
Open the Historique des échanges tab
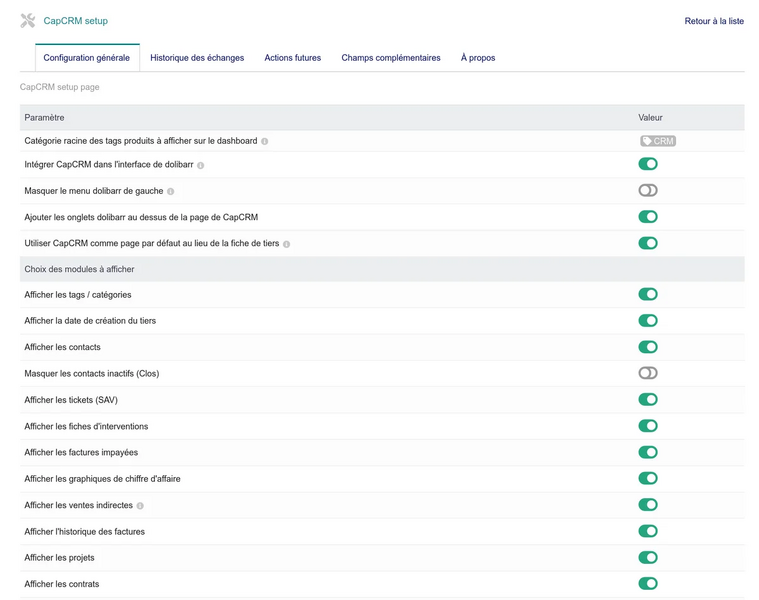pos(197,58)
